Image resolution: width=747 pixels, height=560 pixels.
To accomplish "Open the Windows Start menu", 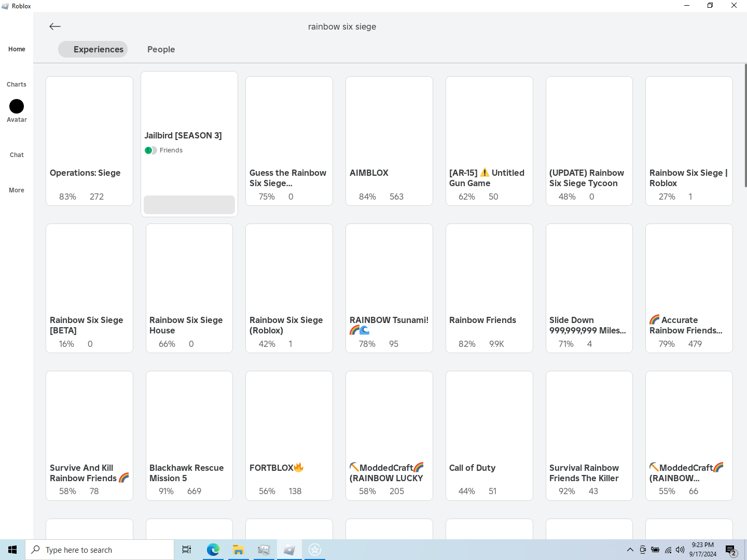I will pyautogui.click(x=12, y=550).
